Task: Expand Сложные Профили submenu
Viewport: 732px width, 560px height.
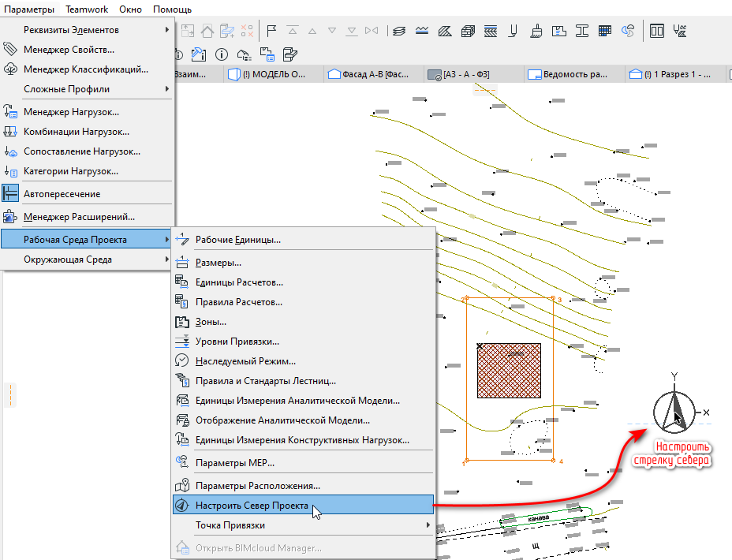Action: (88, 88)
